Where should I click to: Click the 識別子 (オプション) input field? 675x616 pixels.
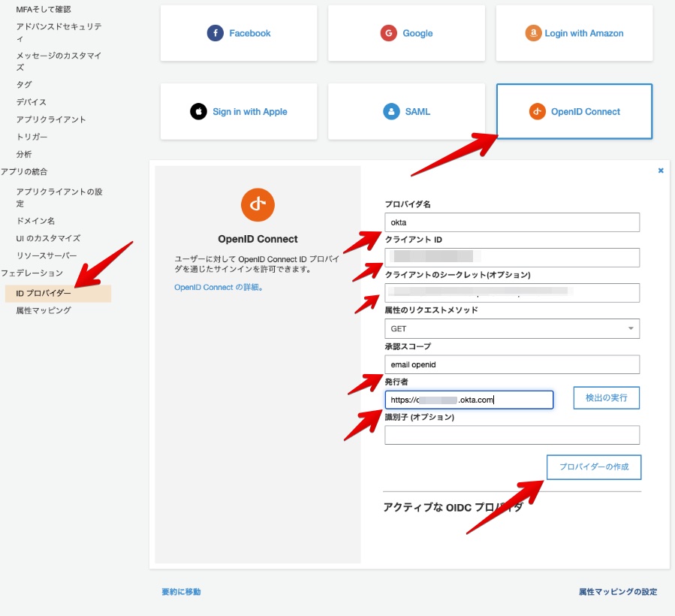pos(511,434)
